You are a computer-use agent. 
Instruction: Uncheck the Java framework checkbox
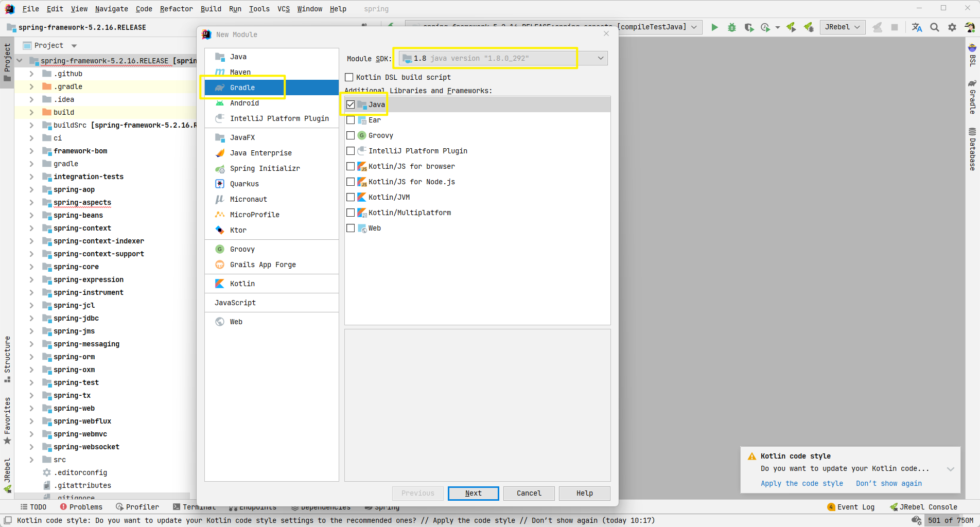pyautogui.click(x=351, y=104)
